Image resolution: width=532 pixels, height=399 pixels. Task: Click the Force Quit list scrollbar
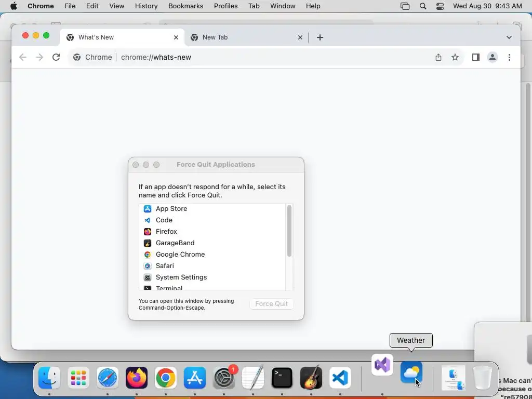(x=289, y=231)
